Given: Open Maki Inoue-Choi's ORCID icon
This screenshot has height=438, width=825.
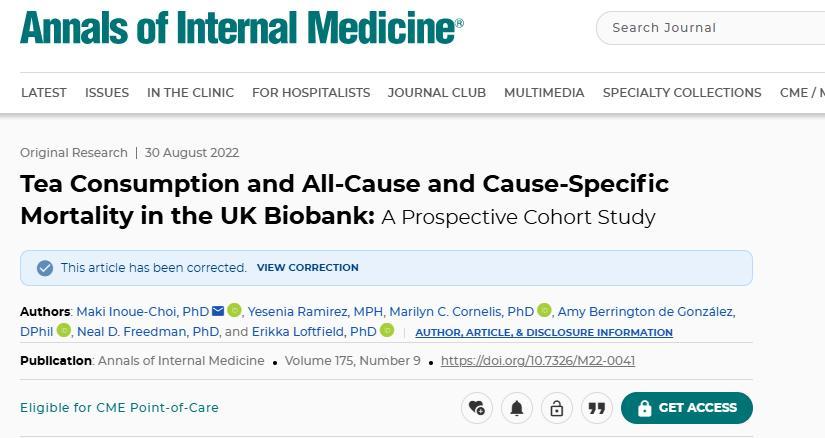Looking at the screenshot, I should pyautogui.click(x=234, y=311).
